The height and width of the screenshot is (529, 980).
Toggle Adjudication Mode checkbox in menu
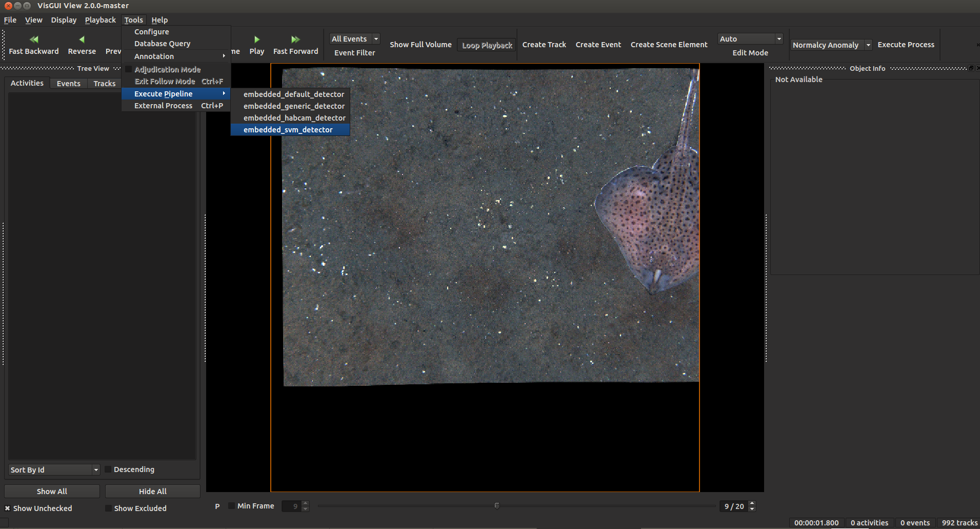coord(129,69)
